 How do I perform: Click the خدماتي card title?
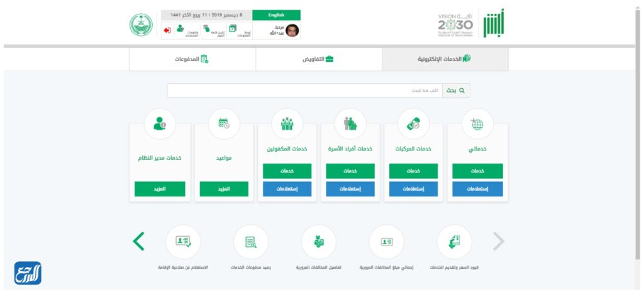coord(478,149)
